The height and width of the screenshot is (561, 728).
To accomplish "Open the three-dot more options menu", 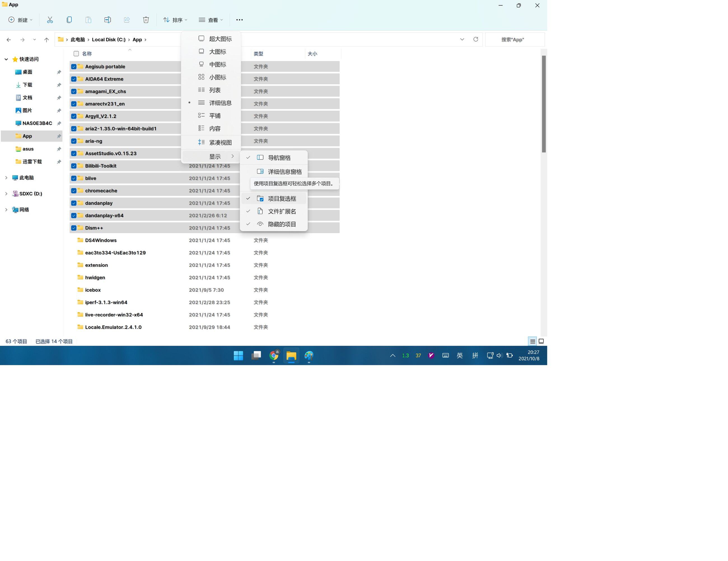I will [x=239, y=20].
